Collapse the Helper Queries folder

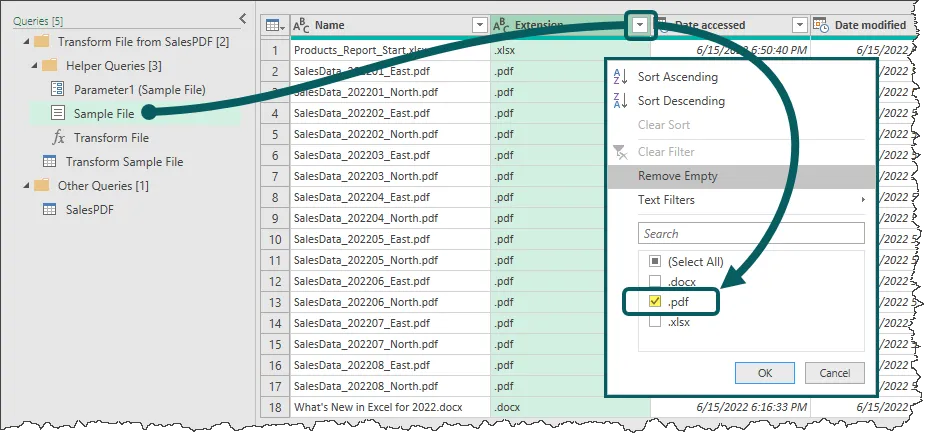click(32, 66)
